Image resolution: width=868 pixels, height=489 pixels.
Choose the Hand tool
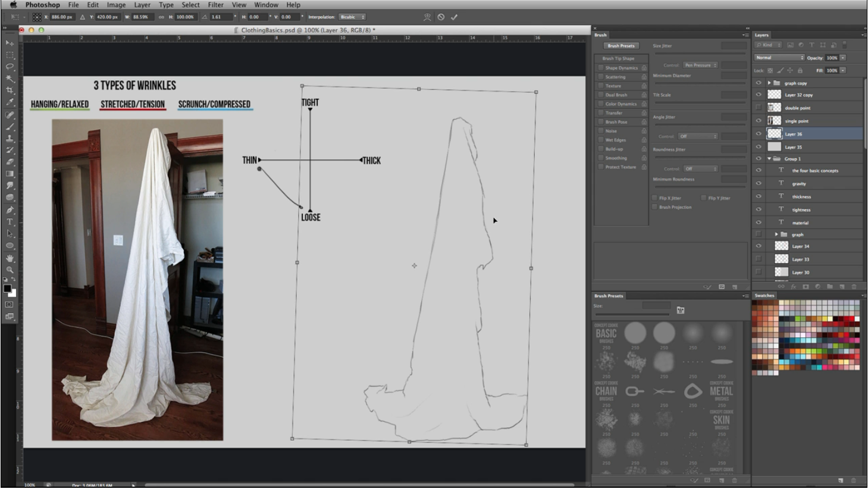10,258
